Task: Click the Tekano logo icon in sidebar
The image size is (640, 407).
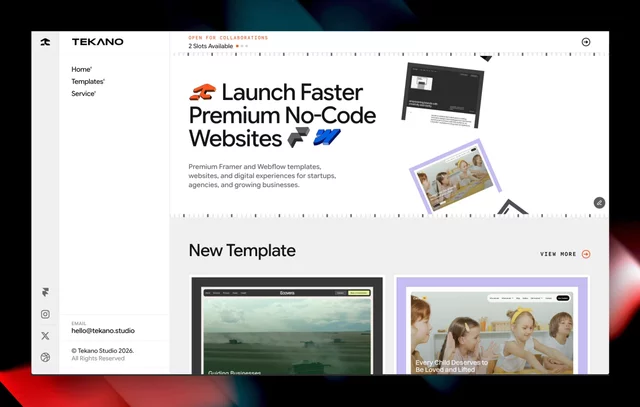Action: (x=45, y=42)
